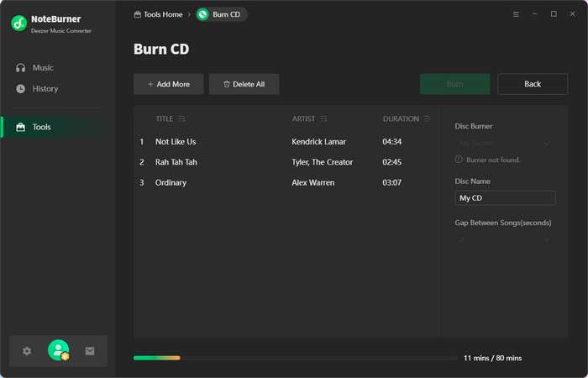Select the track Not Like Us
Screen dimensions: 588x378
click(x=176, y=142)
